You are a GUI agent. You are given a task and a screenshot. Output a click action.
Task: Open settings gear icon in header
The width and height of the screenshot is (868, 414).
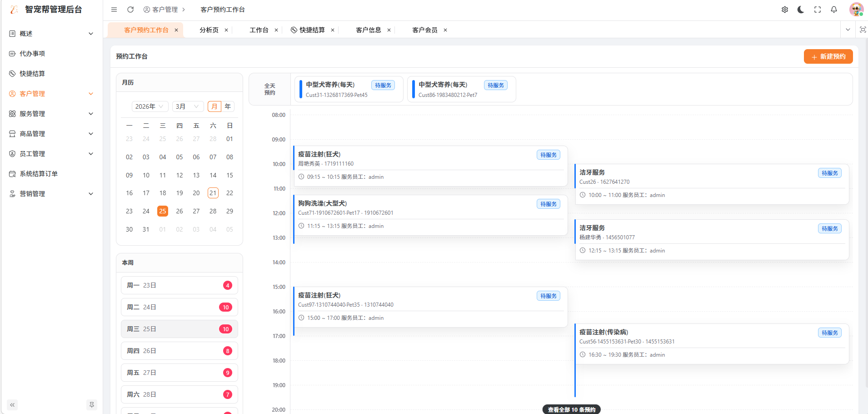click(785, 10)
